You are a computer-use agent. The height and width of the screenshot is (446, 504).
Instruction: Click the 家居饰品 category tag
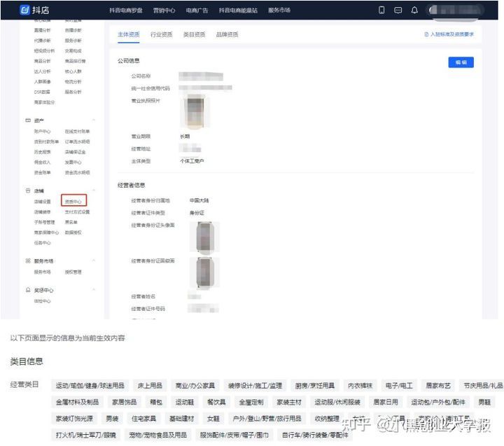coord(125,402)
